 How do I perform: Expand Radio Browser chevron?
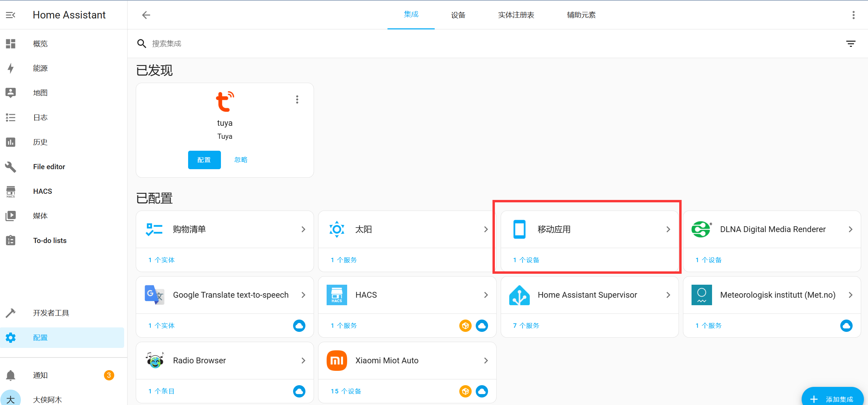pos(303,361)
